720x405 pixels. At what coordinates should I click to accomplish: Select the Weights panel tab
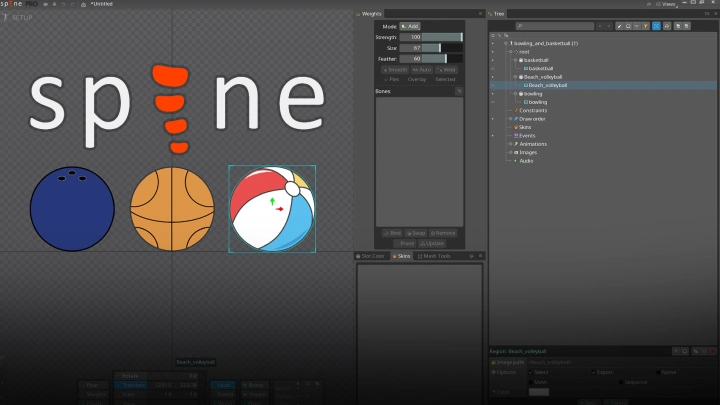point(369,14)
